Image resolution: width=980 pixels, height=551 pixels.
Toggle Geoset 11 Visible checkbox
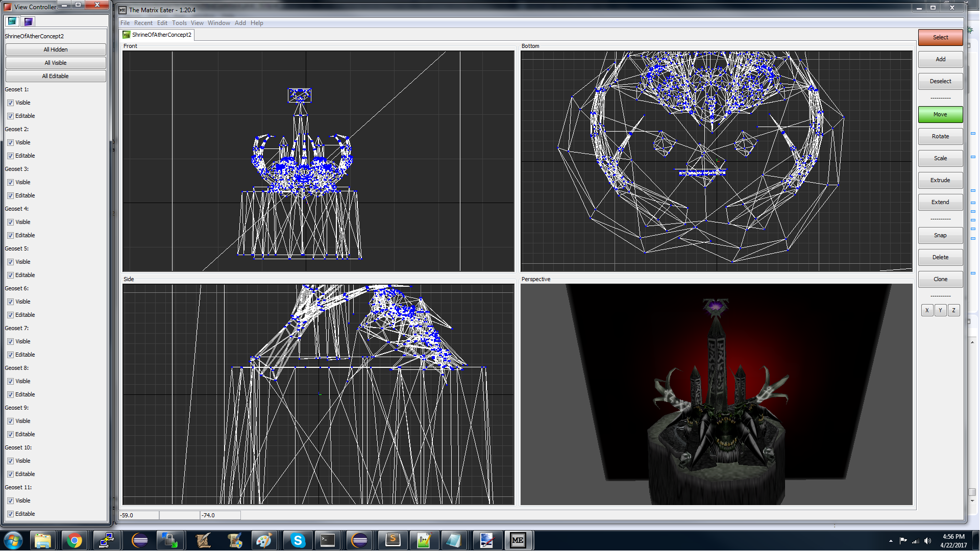tap(10, 500)
